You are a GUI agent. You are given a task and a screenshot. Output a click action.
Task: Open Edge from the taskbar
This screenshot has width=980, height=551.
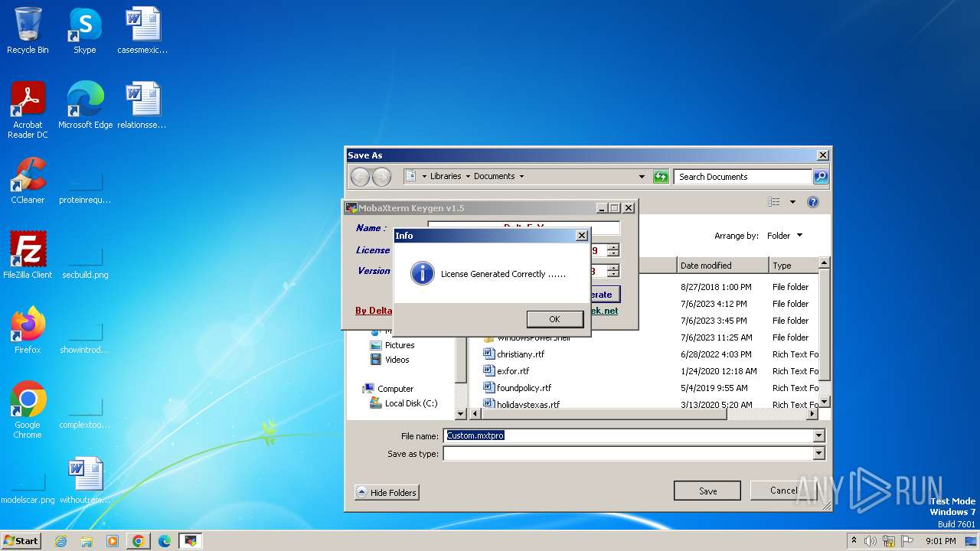pos(164,541)
